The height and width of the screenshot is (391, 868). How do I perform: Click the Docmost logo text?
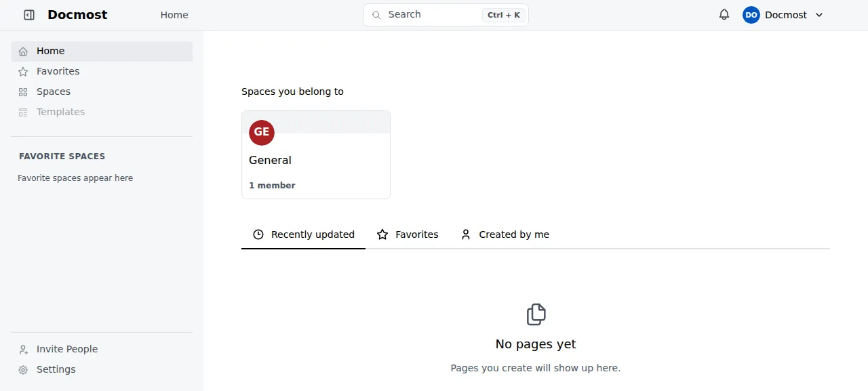click(77, 15)
